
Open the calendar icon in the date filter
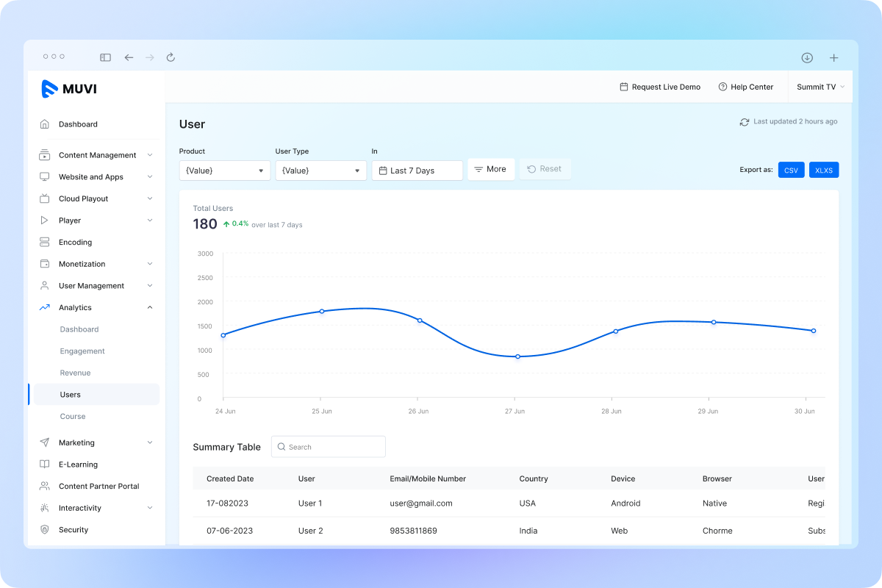point(383,170)
